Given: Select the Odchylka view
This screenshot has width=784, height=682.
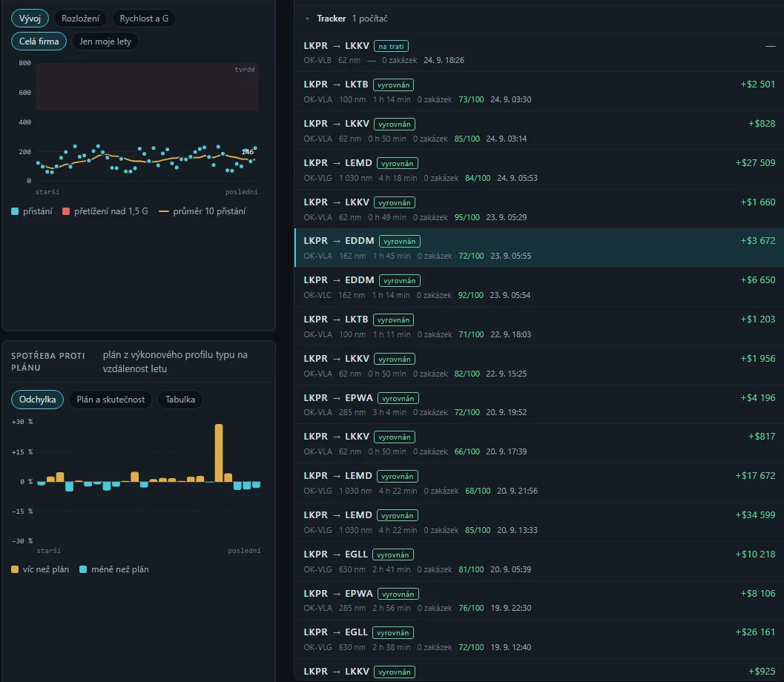Looking at the screenshot, I should (38, 400).
